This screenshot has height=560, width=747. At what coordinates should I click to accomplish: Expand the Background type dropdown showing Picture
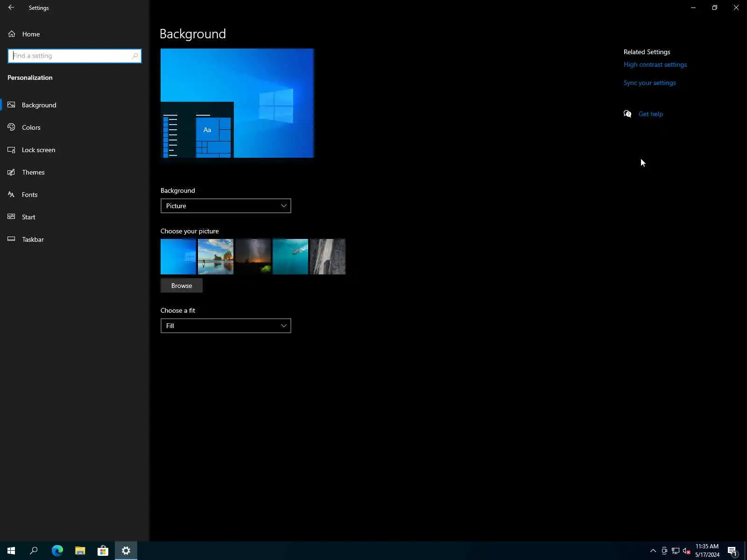[226, 206]
